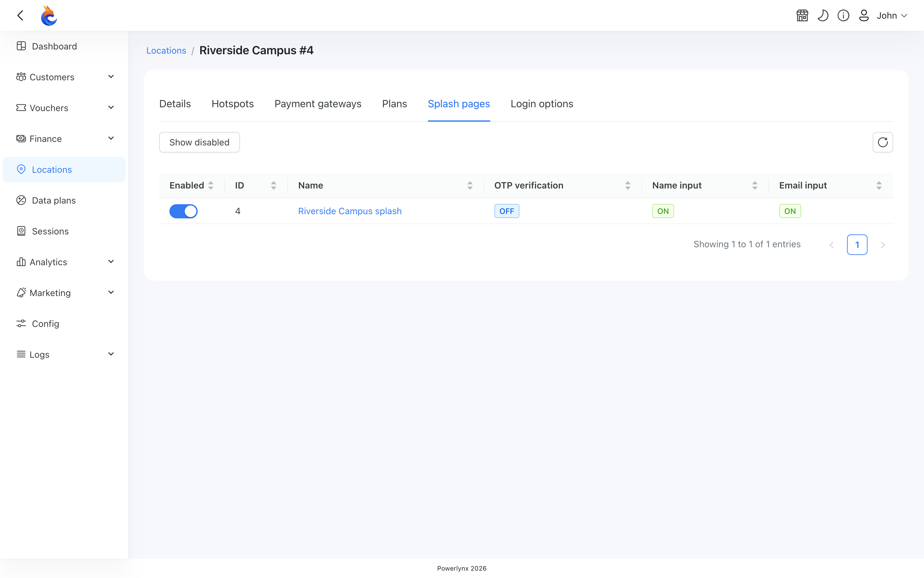Click the back arrow in header
924x578 pixels.
point(21,15)
